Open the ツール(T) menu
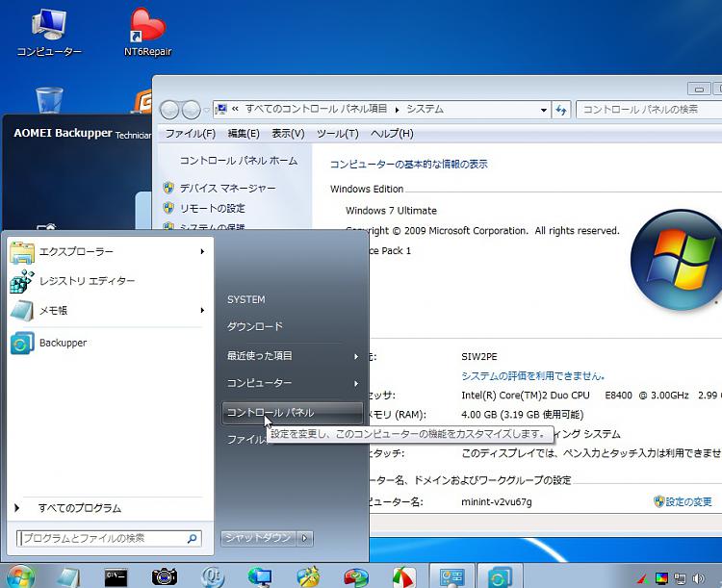Image resolution: width=722 pixels, height=588 pixels. point(337,134)
